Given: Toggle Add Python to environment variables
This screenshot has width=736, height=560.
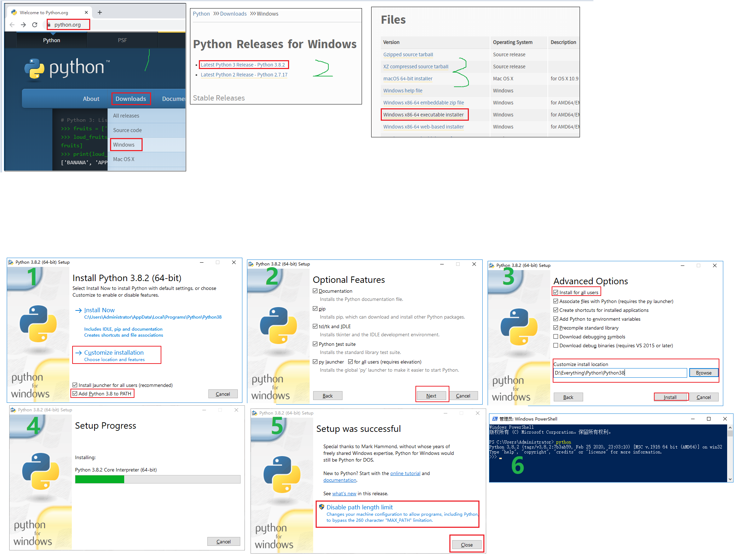Looking at the screenshot, I should (556, 319).
